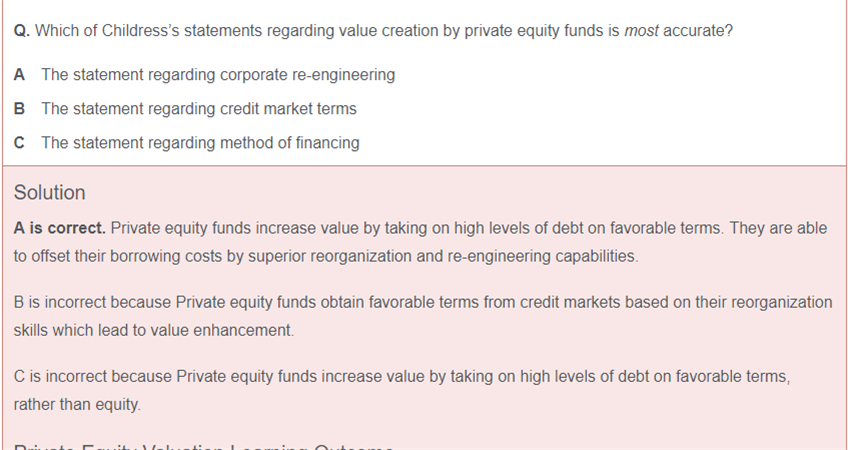Choose 'The statement regarding method of financing'
This screenshot has width=848, height=450.
pyautogui.click(x=200, y=143)
